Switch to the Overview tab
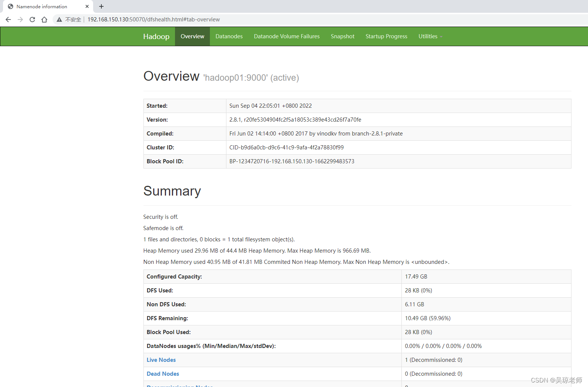Screen dimensions: 588x387 point(192,36)
